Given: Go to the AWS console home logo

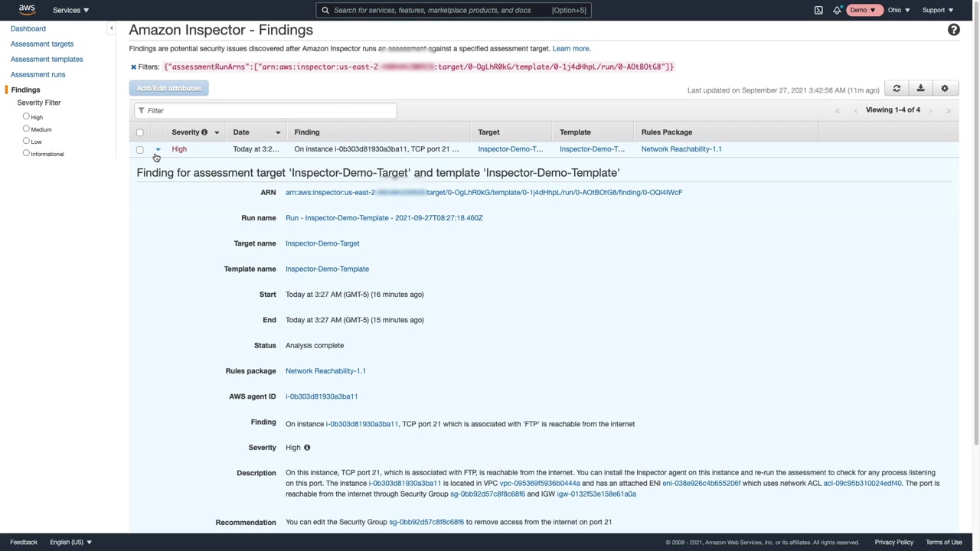Looking at the screenshot, I should 27,10.
